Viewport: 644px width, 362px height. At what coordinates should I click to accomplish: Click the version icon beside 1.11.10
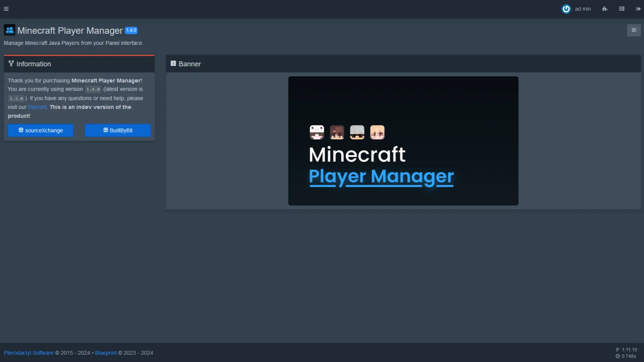(x=618, y=349)
